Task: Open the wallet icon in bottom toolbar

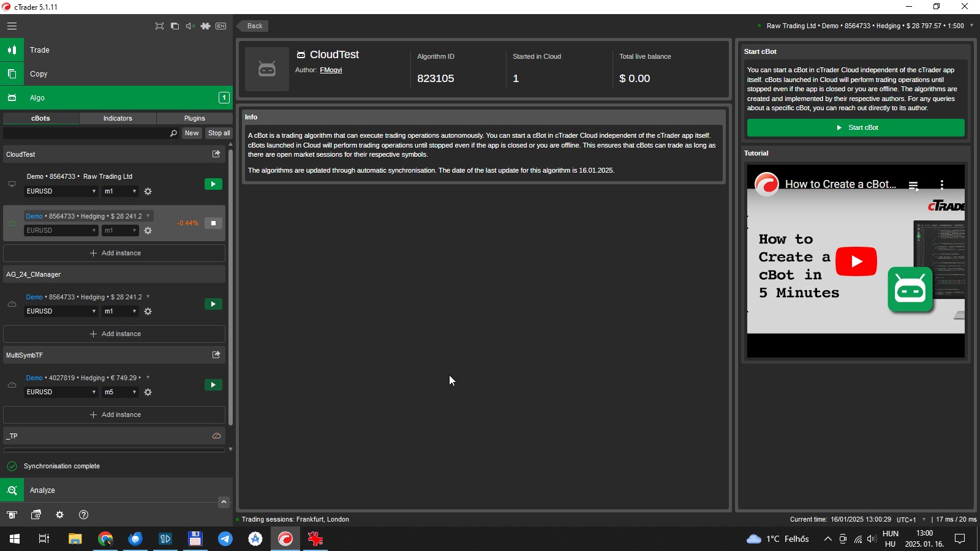Action: [x=36, y=515]
